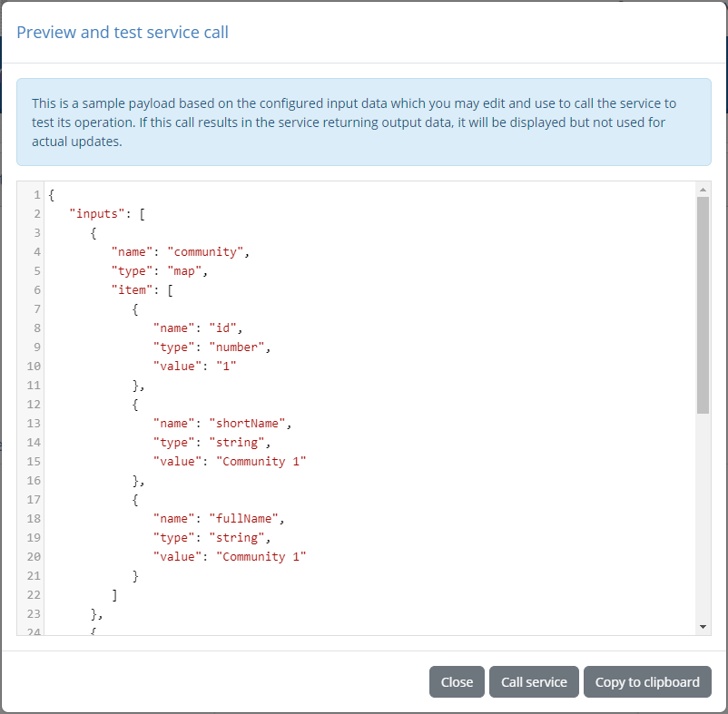728x714 pixels.
Task: Click the scrollbar up arrow
Action: pyautogui.click(x=703, y=190)
